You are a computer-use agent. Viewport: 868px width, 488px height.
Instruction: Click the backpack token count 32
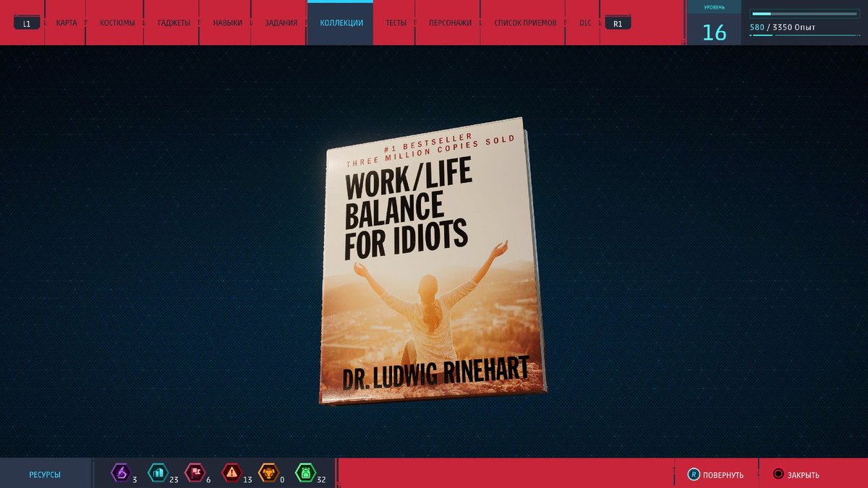coord(321,479)
